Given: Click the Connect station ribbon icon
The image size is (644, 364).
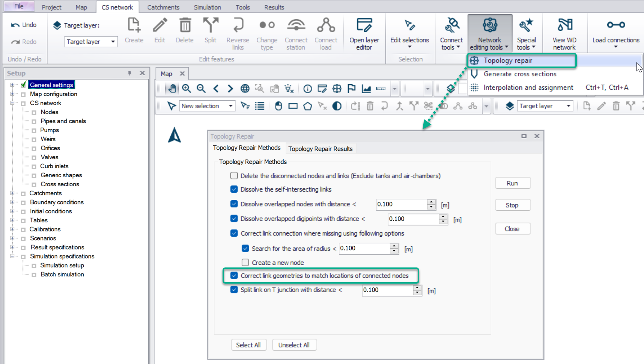Looking at the screenshot, I should pos(296,25).
